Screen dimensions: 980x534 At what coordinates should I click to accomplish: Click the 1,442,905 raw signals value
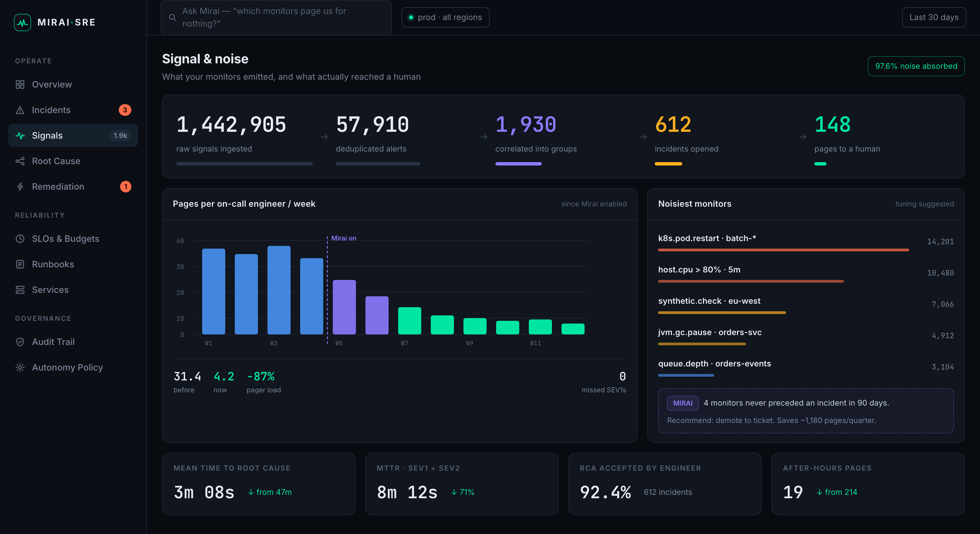(x=231, y=125)
